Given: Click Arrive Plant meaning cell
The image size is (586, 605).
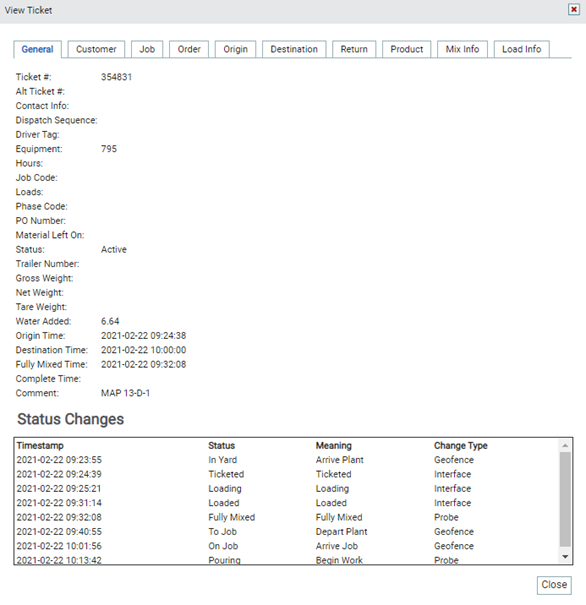Looking at the screenshot, I should (x=339, y=460).
